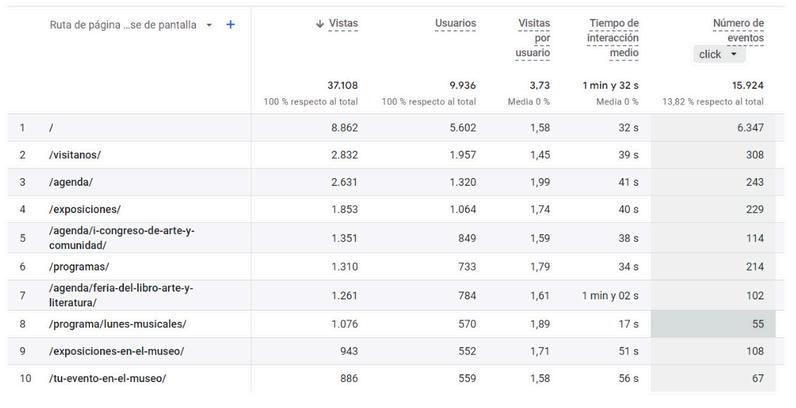Click the /agenda/ page path row
796x408 pixels.
(x=71, y=182)
